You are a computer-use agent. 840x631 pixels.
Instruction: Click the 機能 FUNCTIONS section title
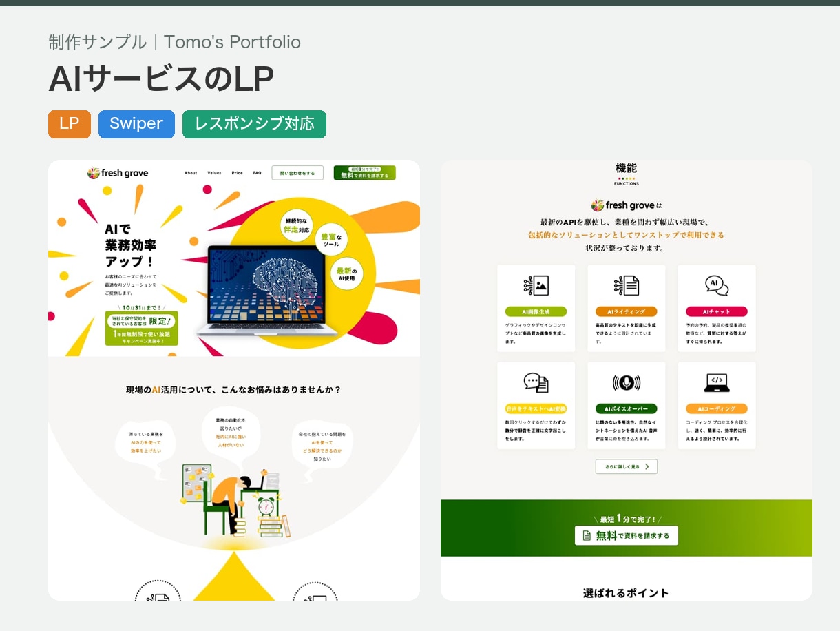pos(626,174)
